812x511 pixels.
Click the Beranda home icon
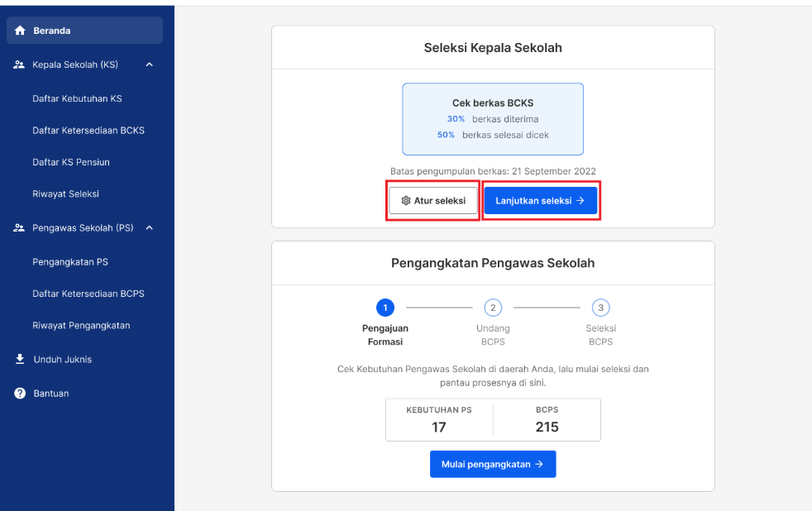pyautogui.click(x=20, y=31)
